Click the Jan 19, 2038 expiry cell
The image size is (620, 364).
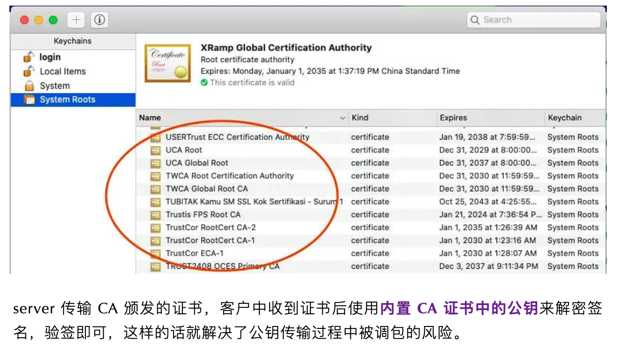coord(488,137)
